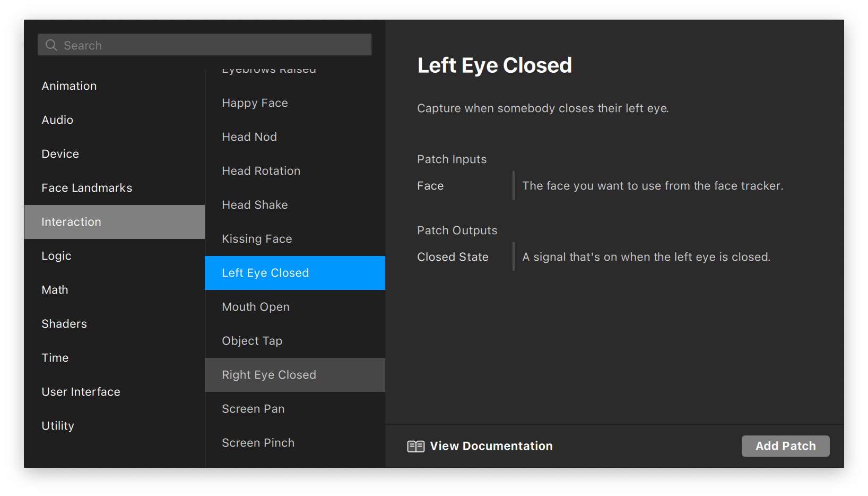Screen dimensions: 868x496
Task: Select the Utility category
Action: 58,426
